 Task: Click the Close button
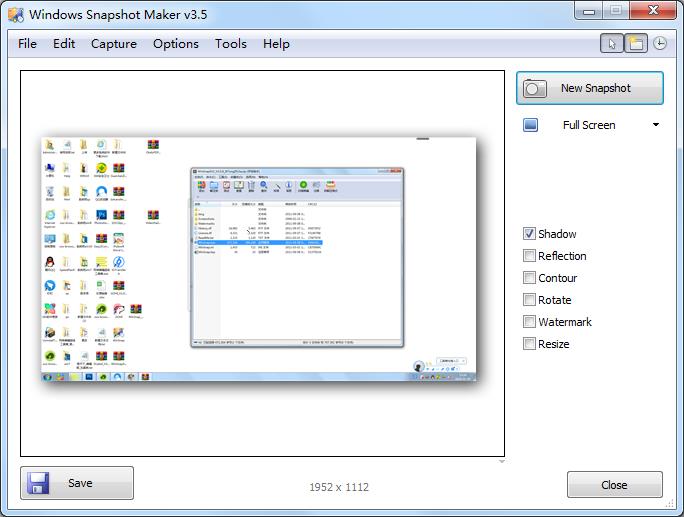(x=615, y=485)
